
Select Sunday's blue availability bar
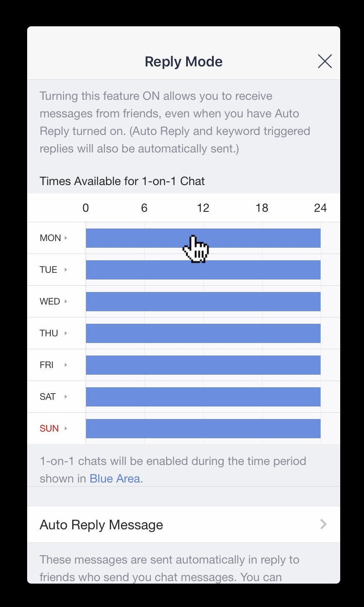(203, 429)
